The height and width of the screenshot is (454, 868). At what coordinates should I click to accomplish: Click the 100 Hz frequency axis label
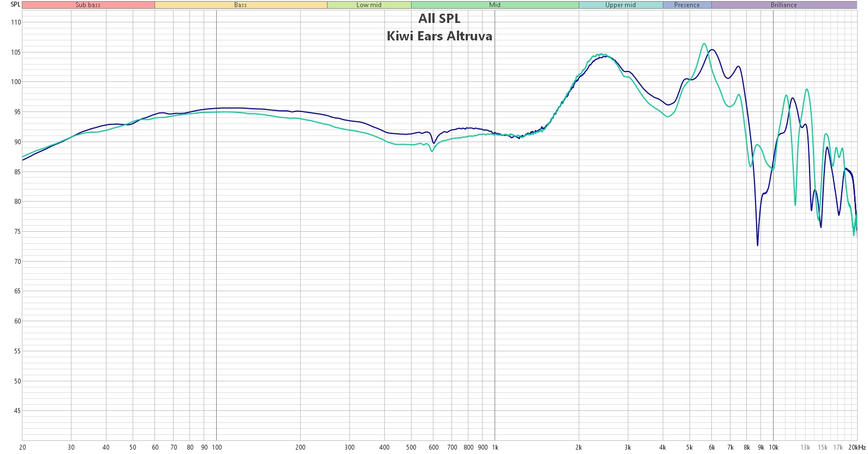pyautogui.click(x=217, y=447)
